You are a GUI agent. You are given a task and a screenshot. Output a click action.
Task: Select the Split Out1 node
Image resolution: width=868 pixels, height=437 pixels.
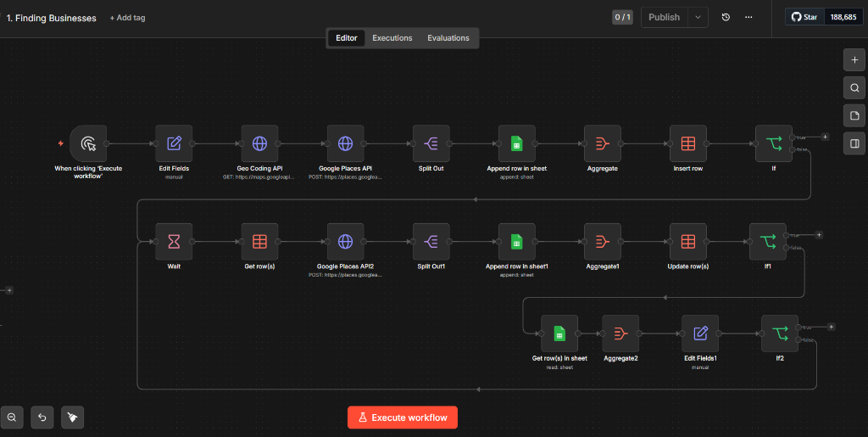431,242
